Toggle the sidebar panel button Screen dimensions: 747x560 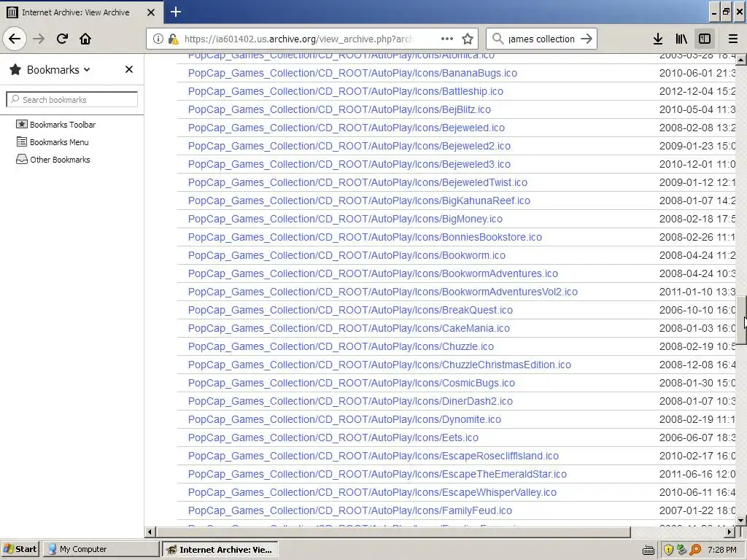point(705,39)
